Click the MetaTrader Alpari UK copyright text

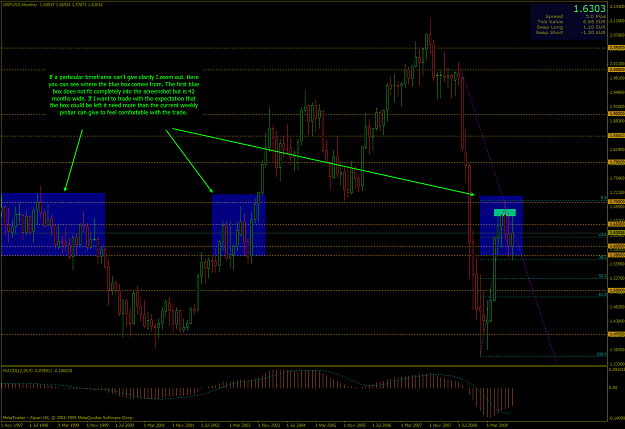click(x=68, y=418)
